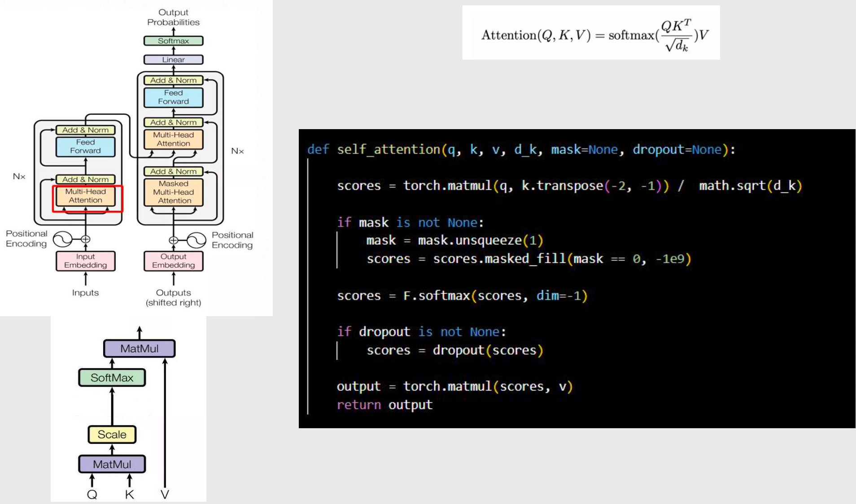Click the circled plus above Input Embedding
This screenshot has width=856, height=504.
85,239
